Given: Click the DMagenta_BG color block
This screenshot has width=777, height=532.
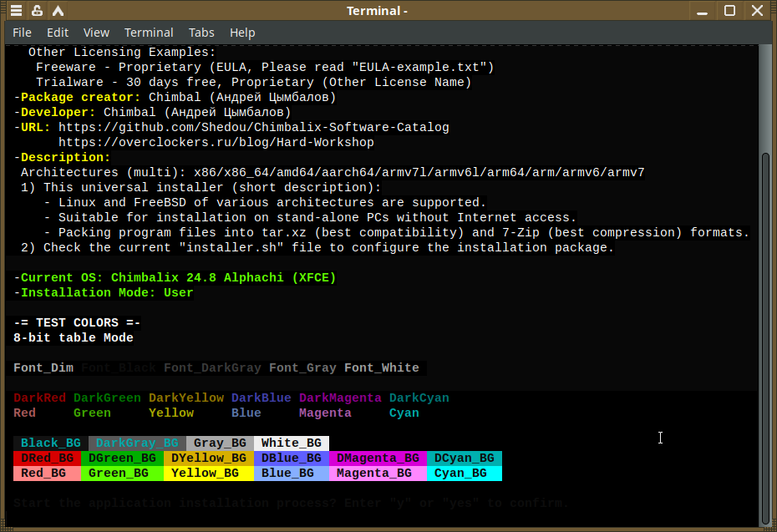Looking at the screenshot, I should [x=378, y=459].
